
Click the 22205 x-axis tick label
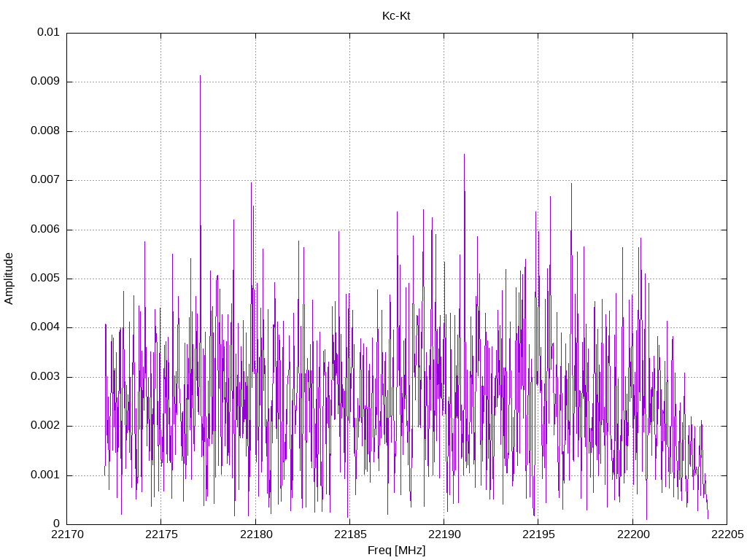(x=727, y=534)
